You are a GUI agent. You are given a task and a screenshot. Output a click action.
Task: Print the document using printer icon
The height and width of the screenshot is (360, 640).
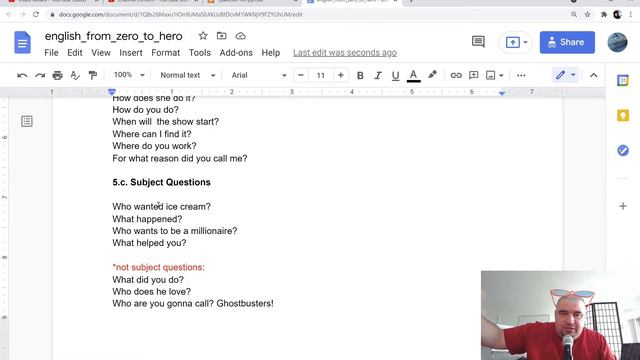pyautogui.click(x=58, y=76)
